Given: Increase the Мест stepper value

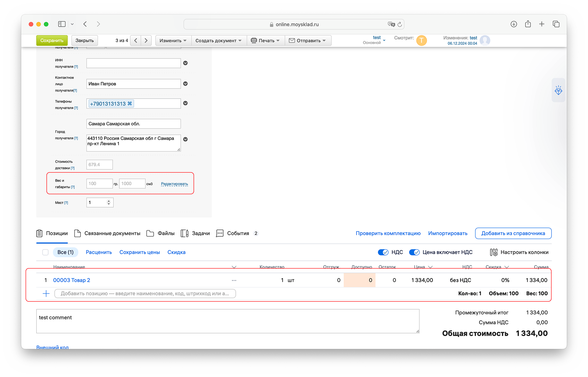Looking at the screenshot, I should tap(109, 201).
